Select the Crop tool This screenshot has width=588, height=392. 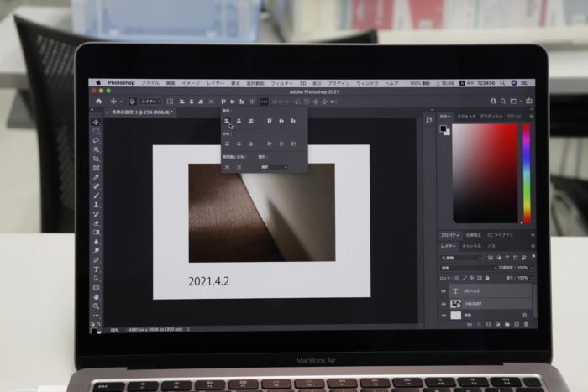[x=96, y=159]
